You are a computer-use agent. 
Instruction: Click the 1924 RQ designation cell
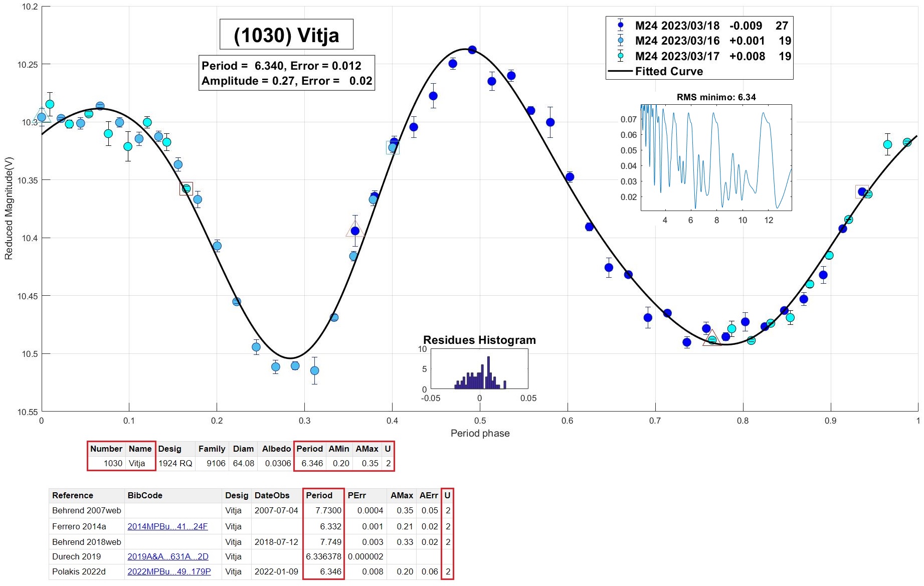click(x=175, y=463)
